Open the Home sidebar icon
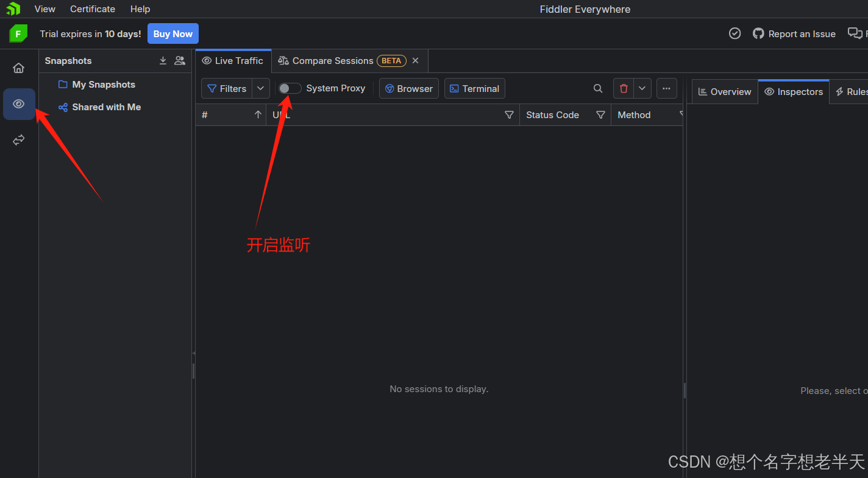 tap(19, 68)
